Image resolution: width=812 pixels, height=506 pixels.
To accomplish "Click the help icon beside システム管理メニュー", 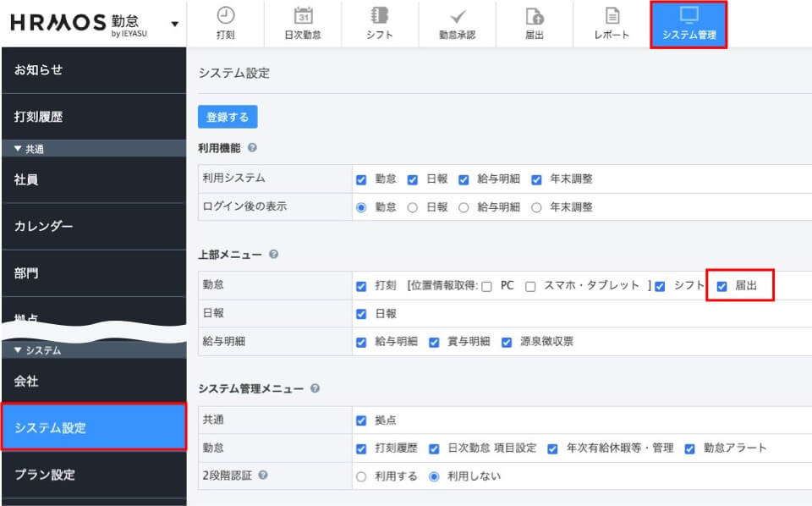I will 315,388.
